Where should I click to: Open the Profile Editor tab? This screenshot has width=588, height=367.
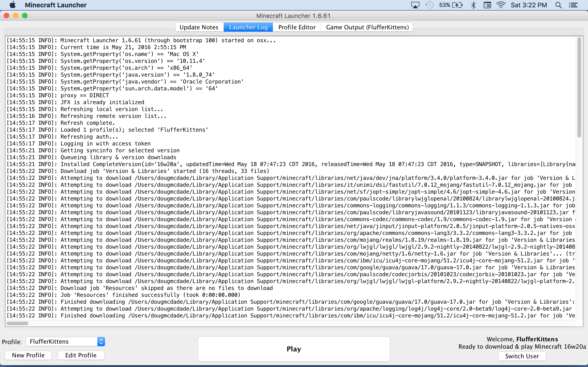tap(297, 27)
